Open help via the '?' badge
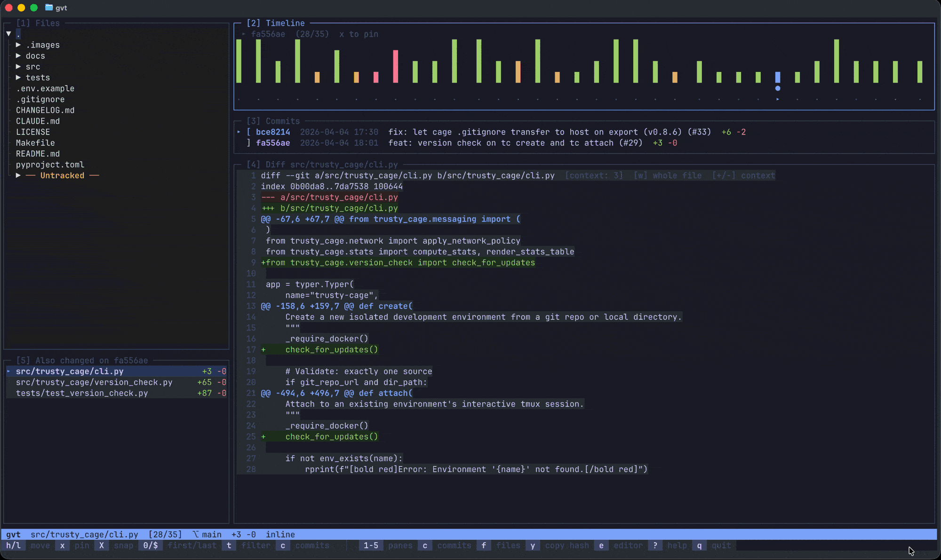Viewport: 941px width, 560px height. tap(655, 545)
